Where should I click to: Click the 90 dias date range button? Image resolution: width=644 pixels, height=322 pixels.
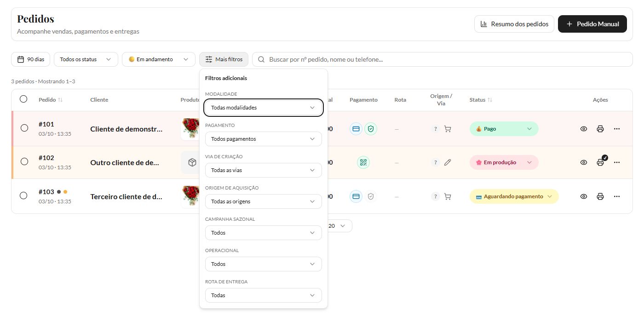[30, 59]
